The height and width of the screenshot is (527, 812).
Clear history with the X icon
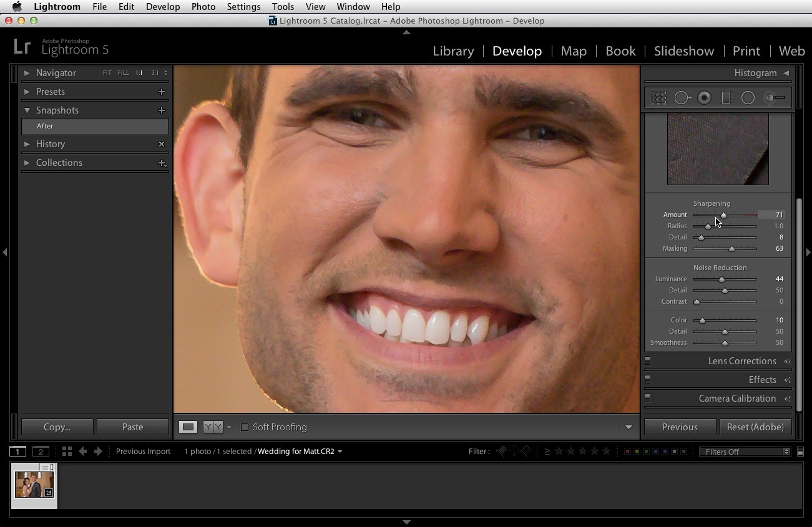click(x=162, y=144)
